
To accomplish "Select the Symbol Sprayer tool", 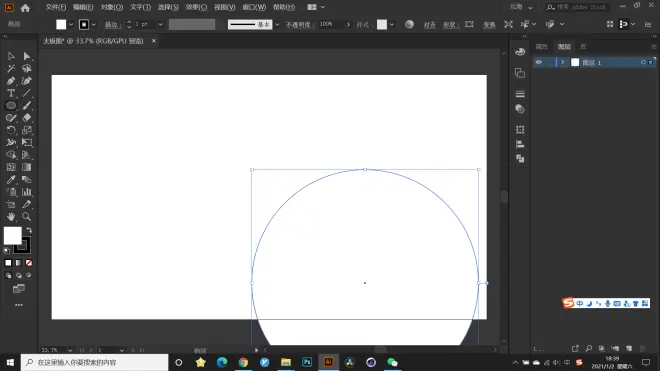I will [x=11, y=192].
